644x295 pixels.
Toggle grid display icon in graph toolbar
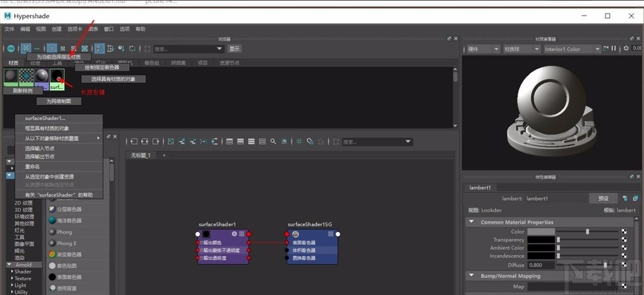coord(299,141)
